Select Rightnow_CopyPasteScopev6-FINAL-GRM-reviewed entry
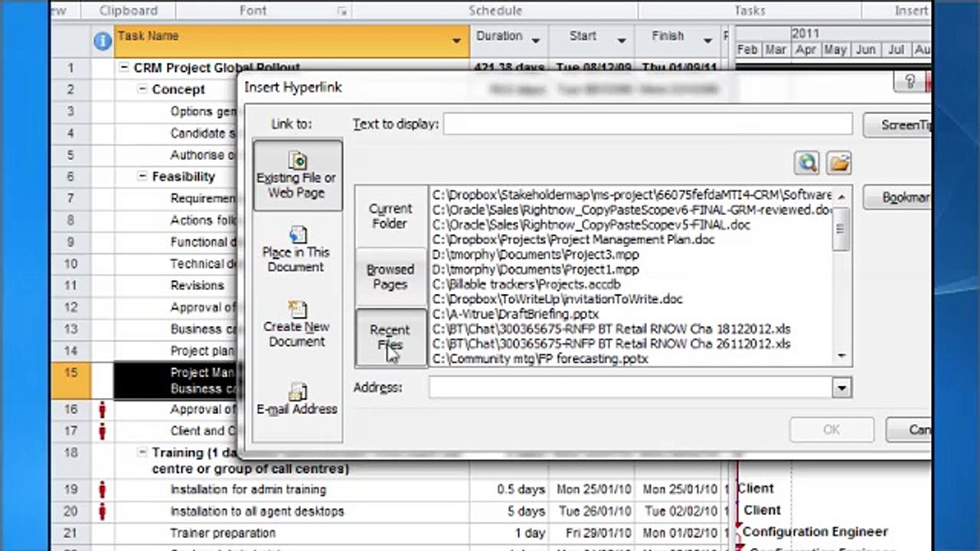The width and height of the screenshot is (980, 551). [632, 210]
